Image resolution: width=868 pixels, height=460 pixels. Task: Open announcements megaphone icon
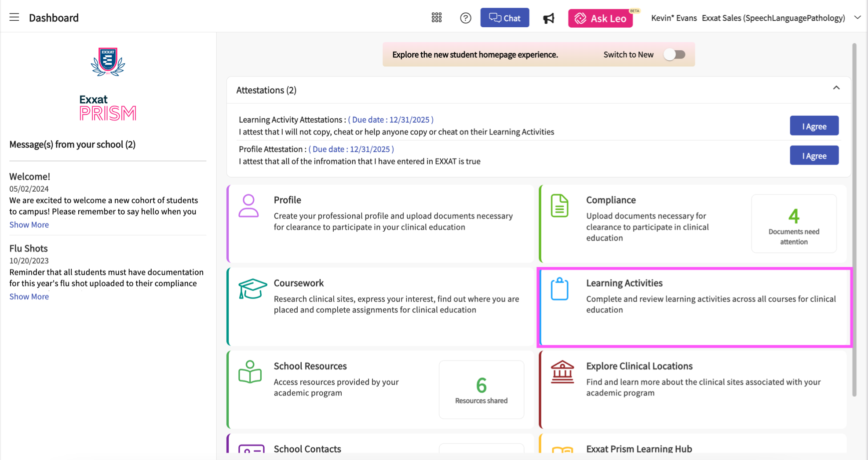[x=548, y=18]
